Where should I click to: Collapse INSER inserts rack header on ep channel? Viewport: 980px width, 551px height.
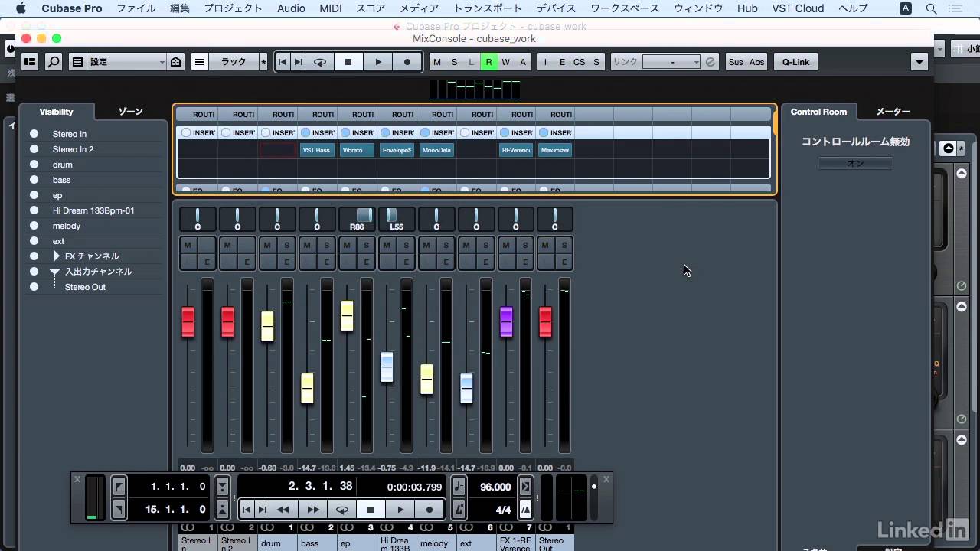pyautogui.click(x=357, y=132)
